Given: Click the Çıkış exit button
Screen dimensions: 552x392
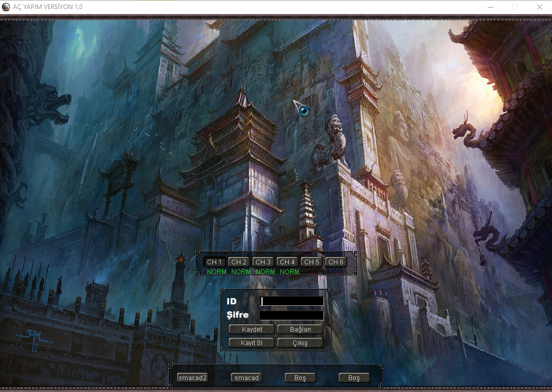Looking at the screenshot, I should 300,343.
